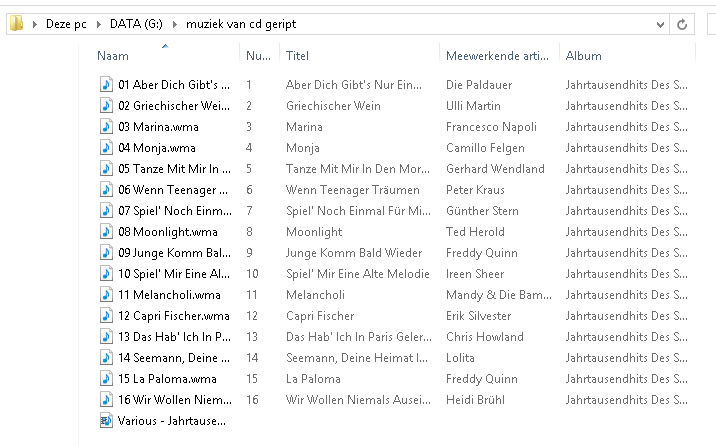Click music icon of 02 Griechischer Wei...

106,105
